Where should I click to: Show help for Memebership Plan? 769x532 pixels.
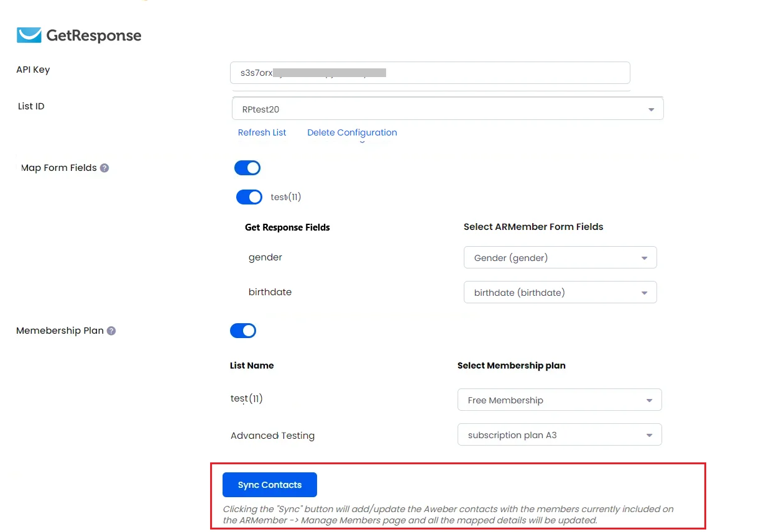pyautogui.click(x=111, y=331)
